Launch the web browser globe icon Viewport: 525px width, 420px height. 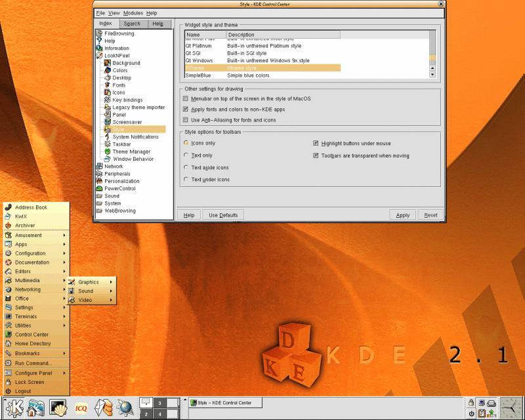tap(125, 408)
